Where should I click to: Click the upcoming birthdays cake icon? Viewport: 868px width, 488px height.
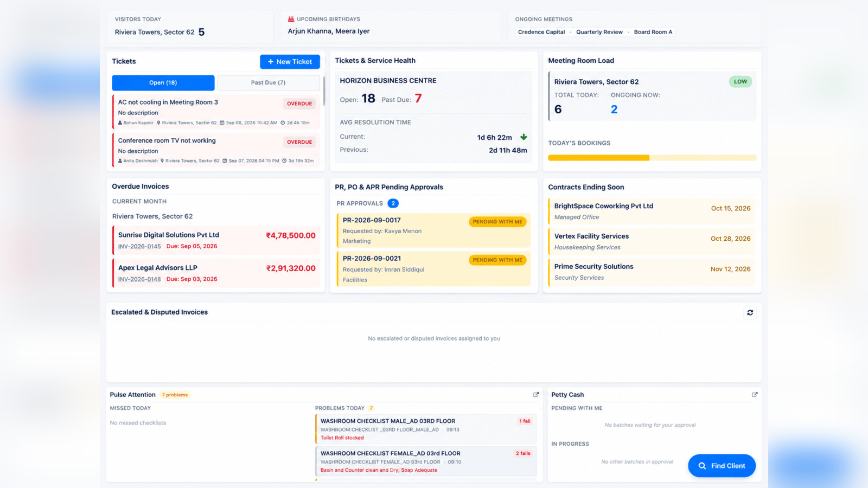coord(291,19)
